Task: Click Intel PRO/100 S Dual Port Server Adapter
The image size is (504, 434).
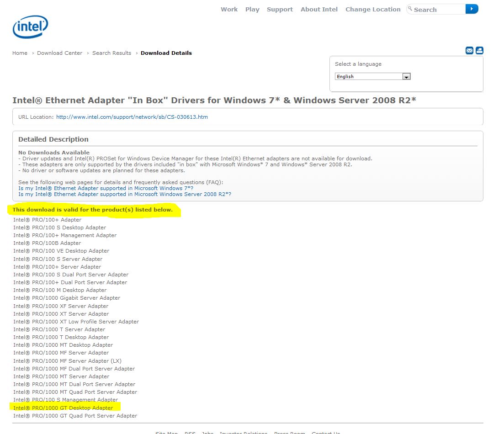Action: point(71,275)
